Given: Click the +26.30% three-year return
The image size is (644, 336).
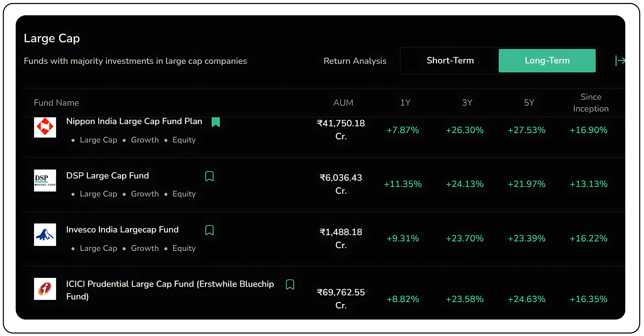Looking at the screenshot, I should (x=465, y=130).
